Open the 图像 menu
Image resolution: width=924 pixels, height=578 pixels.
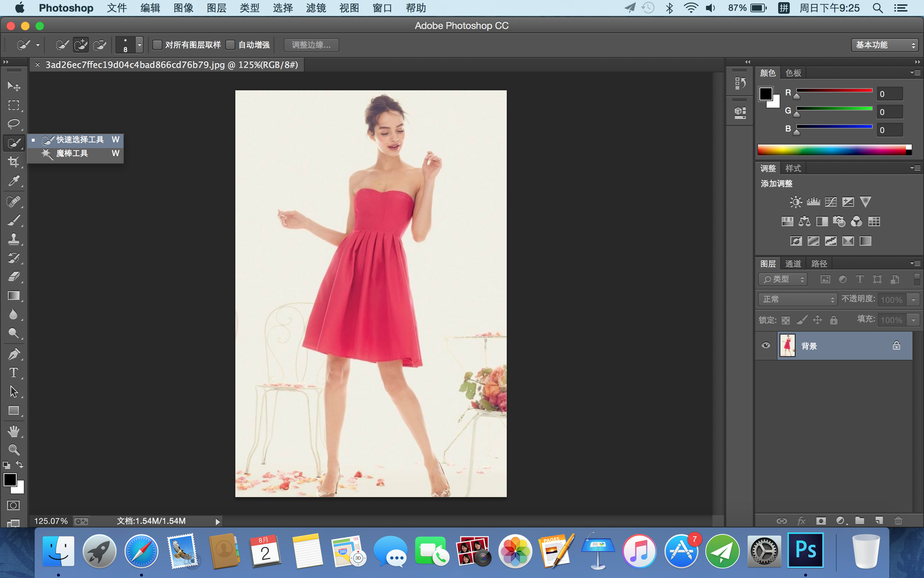click(x=183, y=8)
